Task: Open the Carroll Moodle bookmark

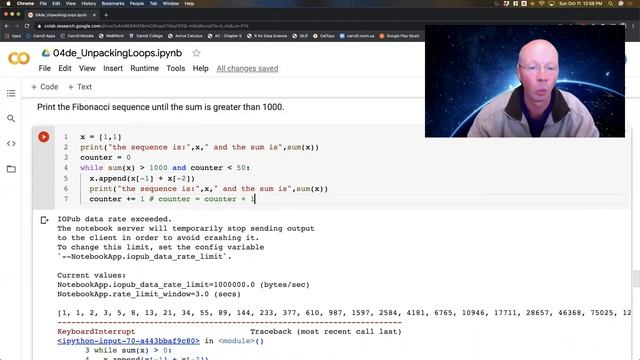Action: click(x=77, y=36)
